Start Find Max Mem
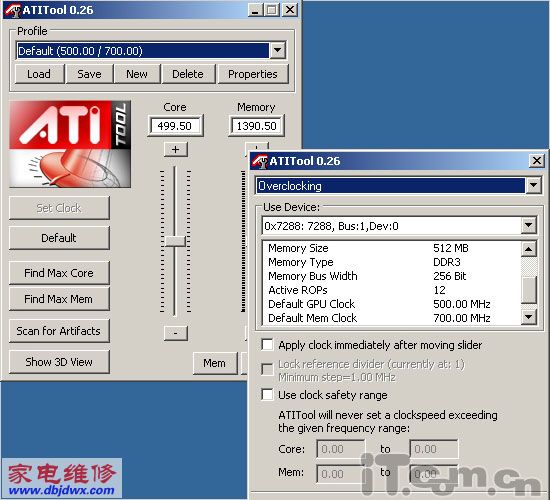550x500 pixels. [59, 299]
